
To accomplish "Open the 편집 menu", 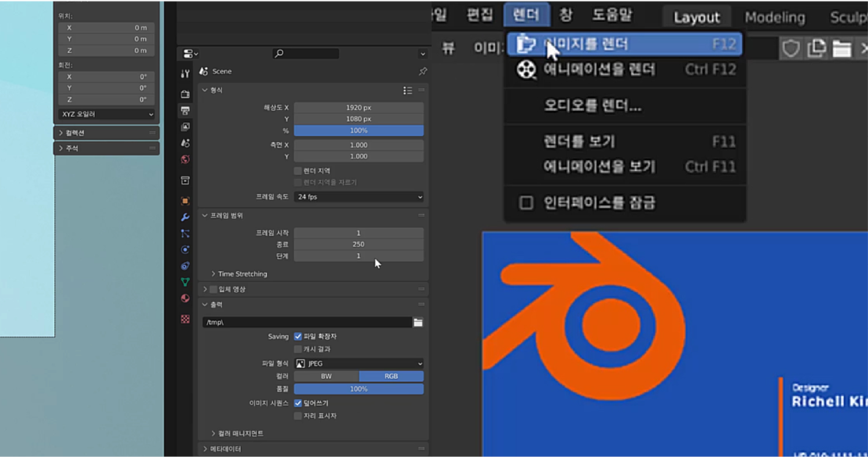I will point(479,15).
